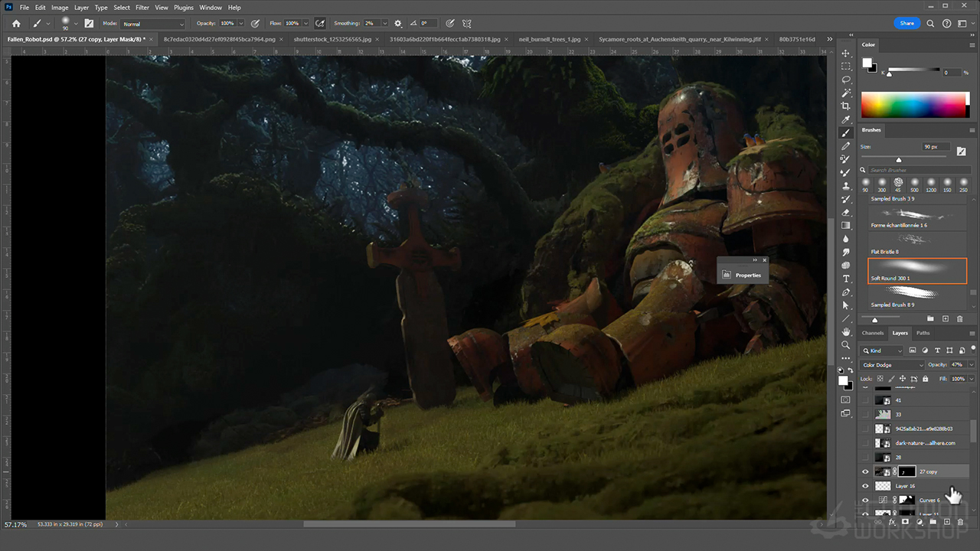The height and width of the screenshot is (551, 980).
Task: Click the blue Share button
Action: (x=906, y=24)
